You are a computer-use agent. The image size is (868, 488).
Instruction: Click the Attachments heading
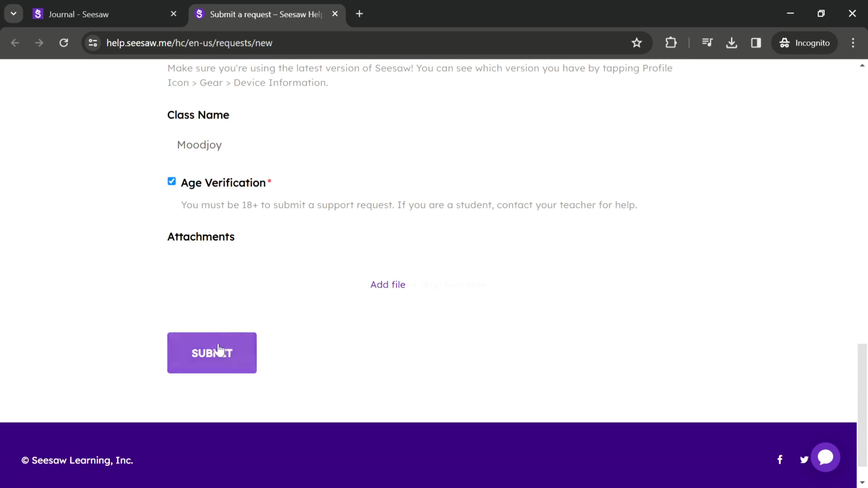click(201, 236)
